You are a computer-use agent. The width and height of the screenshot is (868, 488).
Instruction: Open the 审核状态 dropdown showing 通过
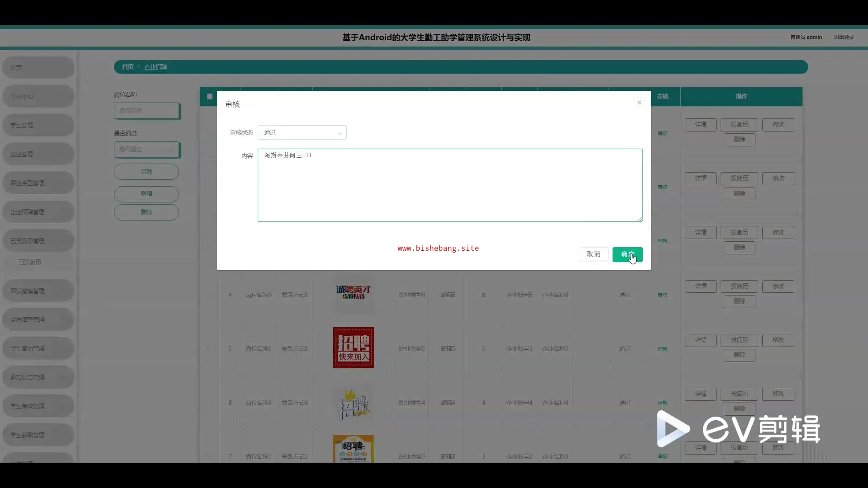(x=302, y=132)
